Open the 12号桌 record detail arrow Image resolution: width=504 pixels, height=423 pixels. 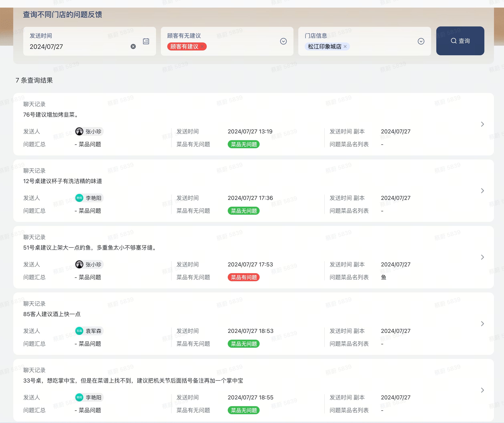pyautogui.click(x=482, y=190)
